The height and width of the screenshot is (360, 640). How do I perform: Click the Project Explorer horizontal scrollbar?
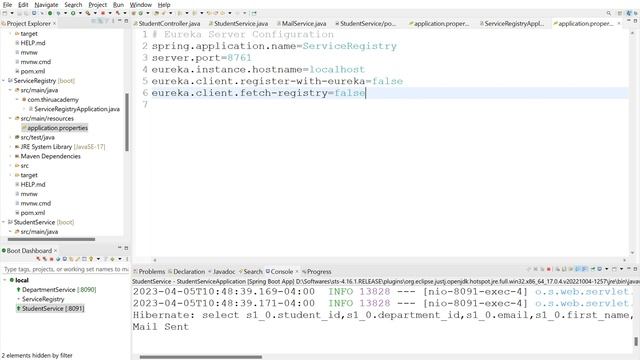click(x=51, y=239)
